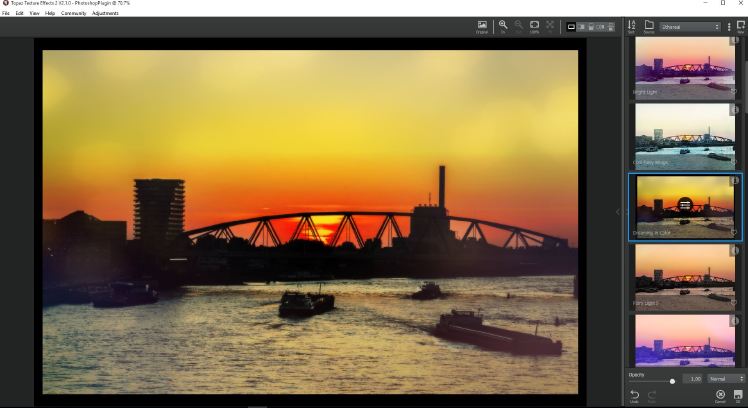The image size is (748, 408).
Task: Favorite the Dreaming in Color effect
Action: 734,233
